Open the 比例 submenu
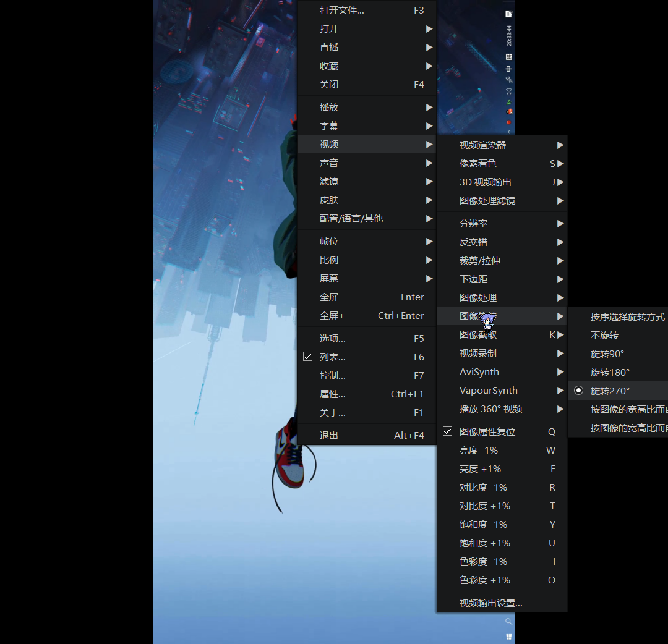Screen dimensions: 668x644 [366, 260]
